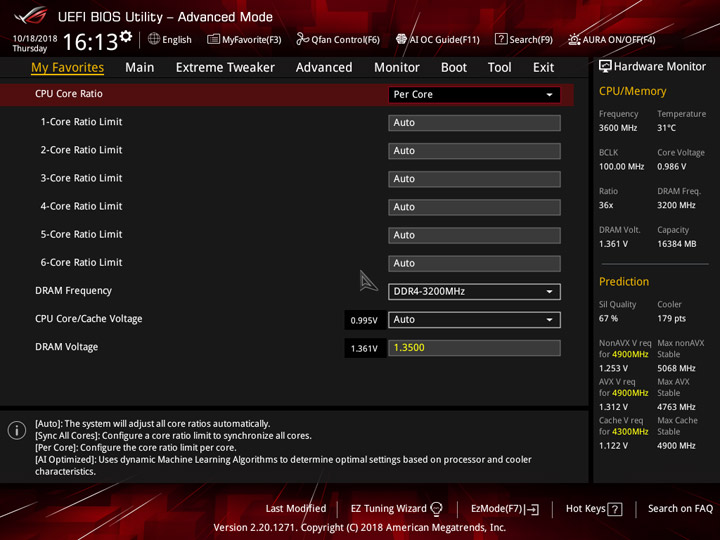720x540 pixels.
Task: Click the Hot Keys question mark icon
Action: tap(614, 509)
